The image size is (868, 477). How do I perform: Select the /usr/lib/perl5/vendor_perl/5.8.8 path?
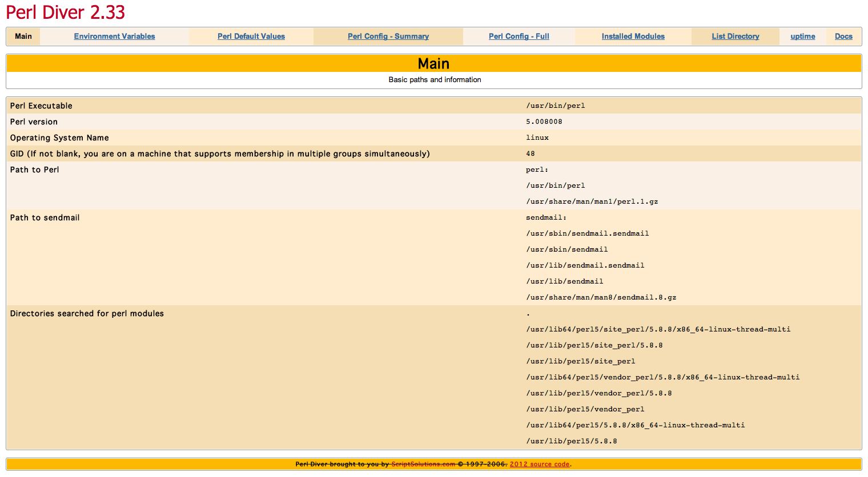599,394
